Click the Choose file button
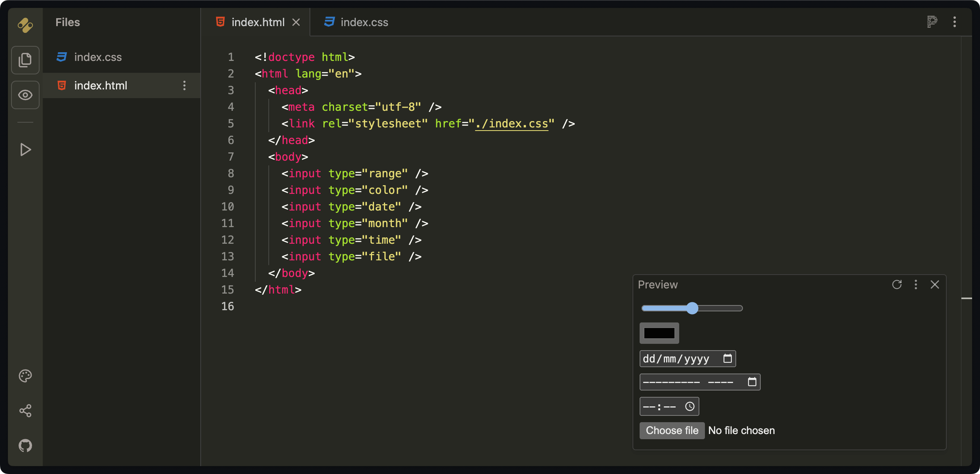The height and width of the screenshot is (474, 980). tap(672, 430)
